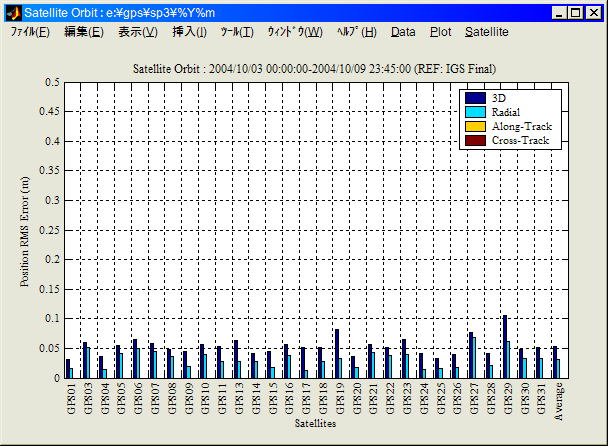Viewport: 608px width, 446px height.
Task: Open the ウィンドウ(W) menu
Action: coord(294,32)
